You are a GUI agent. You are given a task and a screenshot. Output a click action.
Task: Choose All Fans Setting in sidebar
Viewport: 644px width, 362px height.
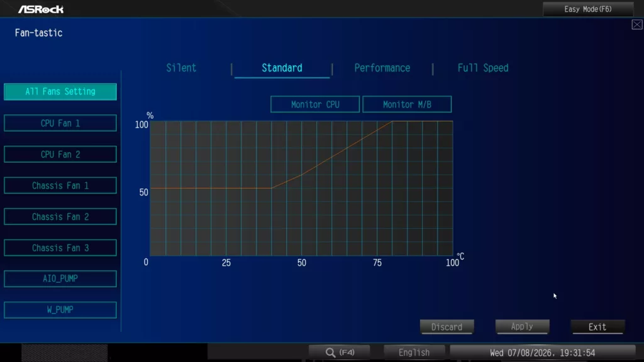pyautogui.click(x=60, y=92)
